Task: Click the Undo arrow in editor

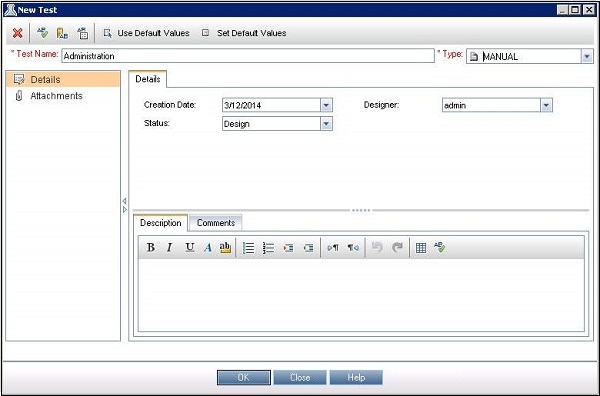Action: pos(377,248)
